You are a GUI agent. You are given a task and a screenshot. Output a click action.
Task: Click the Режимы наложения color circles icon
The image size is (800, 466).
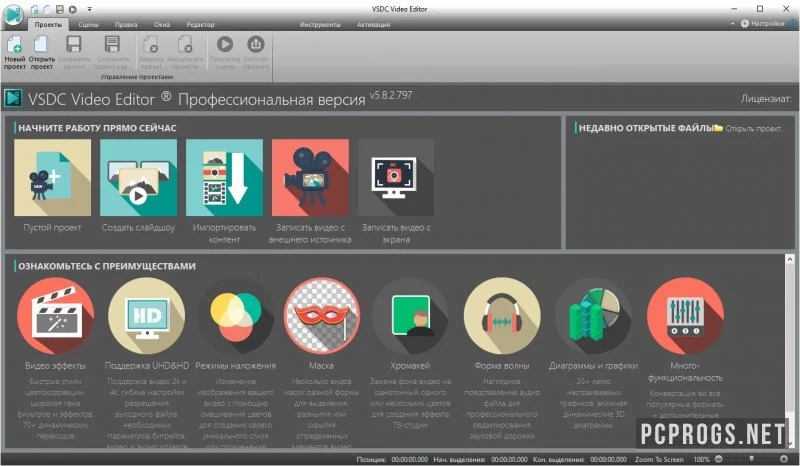point(236,316)
